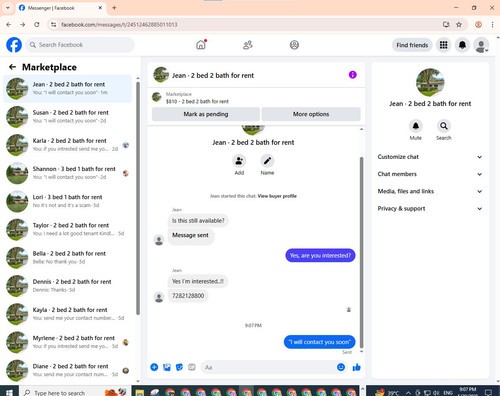Open more actions plus icon
The height and width of the screenshot is (396, 500).
pyautogui.click(x=154, y=367)
